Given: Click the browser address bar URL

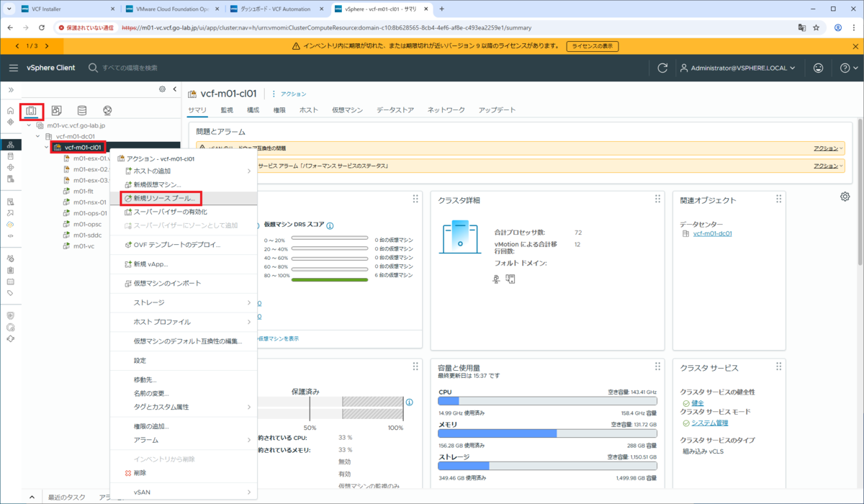Looking at the screenshot, I should point(325,27).
